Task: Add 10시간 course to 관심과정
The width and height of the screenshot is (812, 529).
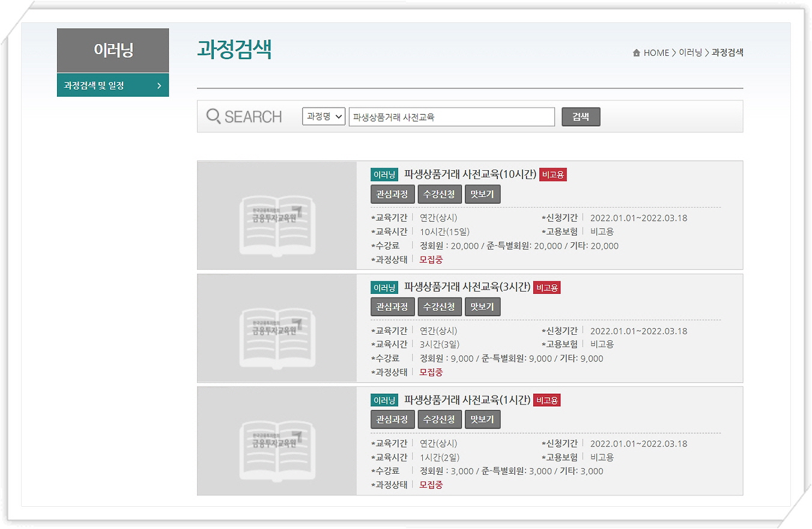Action: click(392, 195)
